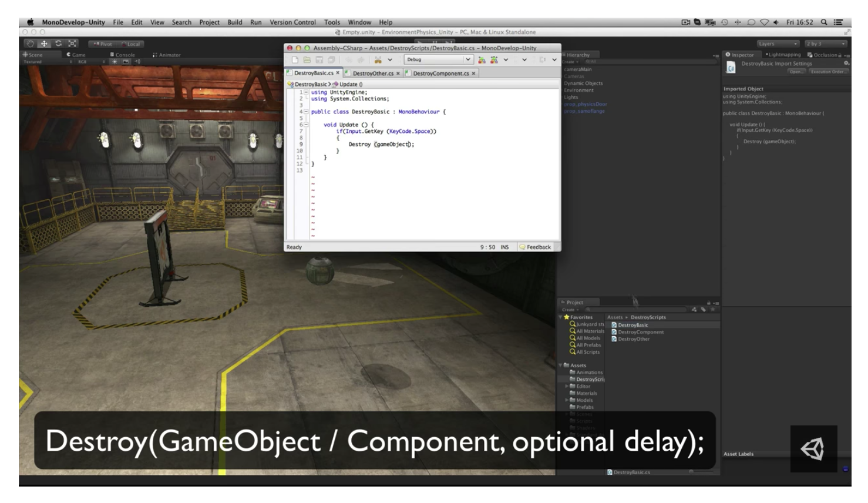
Task: Open the Version Control menu
Action: 292,22
